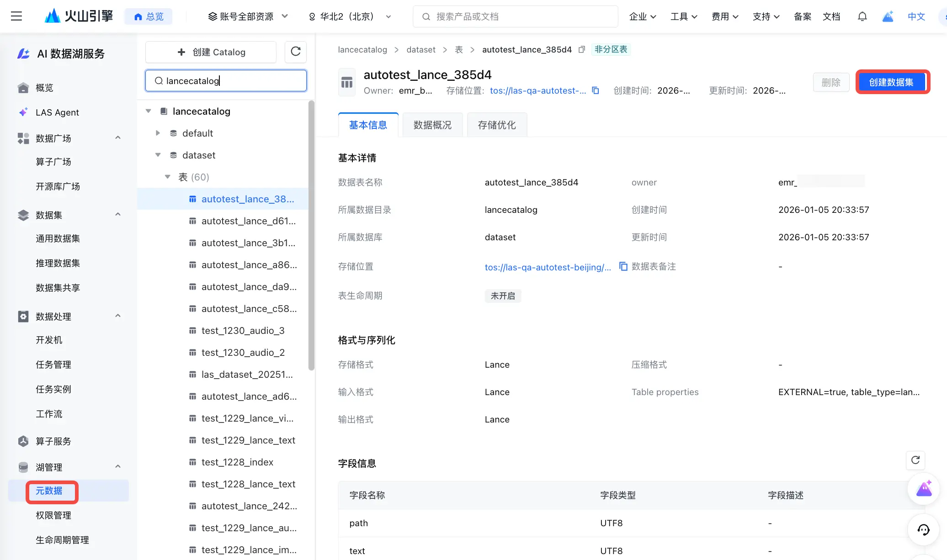
Task: Open the 费用 header menu
Action: (725, 16)
